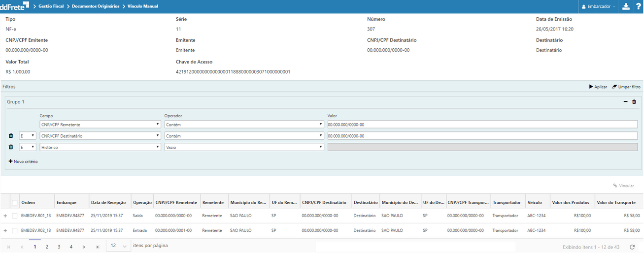Refresh the grid with reload icon

(x=632, y=247)
